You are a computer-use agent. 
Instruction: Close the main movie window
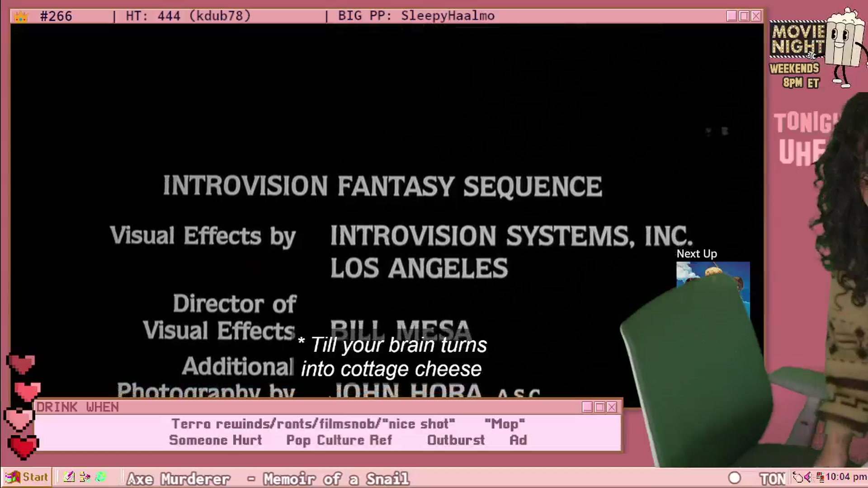756,16
